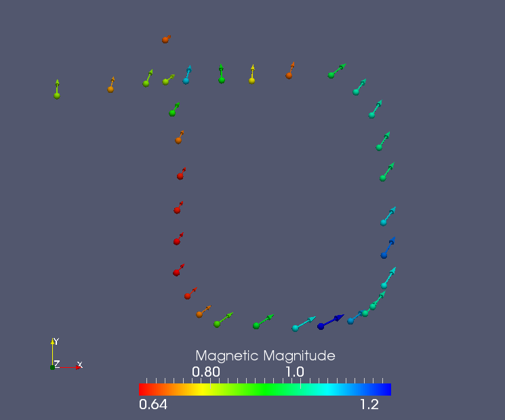Select the isolated orange glyph above the top row
The width and height of the screenshot is (505, 420).
pyautogui.click(x=166, y=39)
